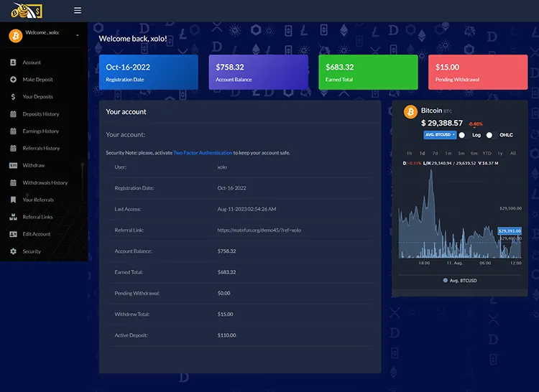
Task: Click the Active Deposit $110.00 value
Action: (x=227, y=335)
